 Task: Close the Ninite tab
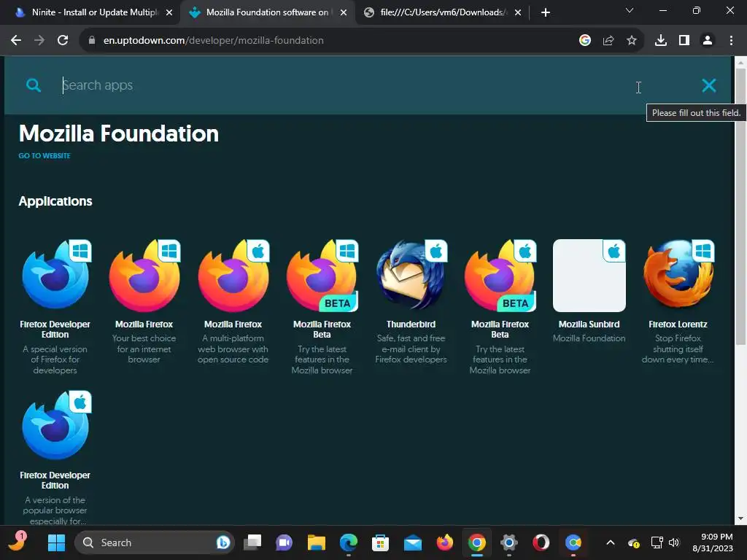tap(169, 13)
